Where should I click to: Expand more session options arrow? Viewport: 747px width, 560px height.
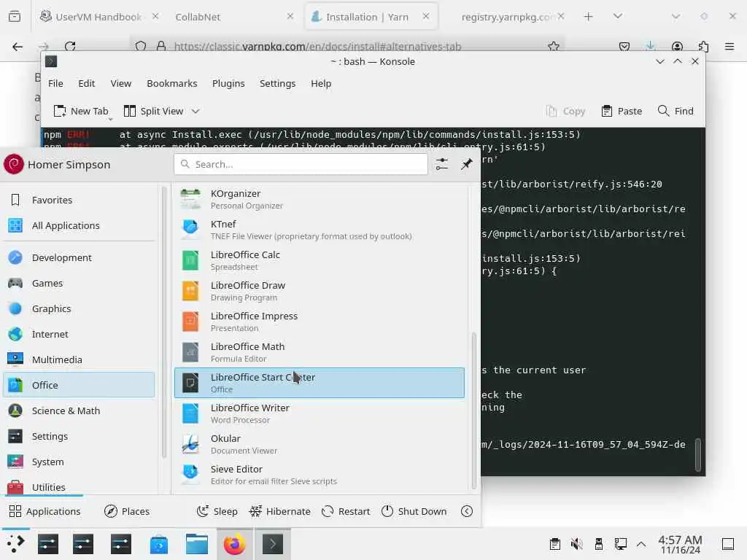tap(467, 511)
